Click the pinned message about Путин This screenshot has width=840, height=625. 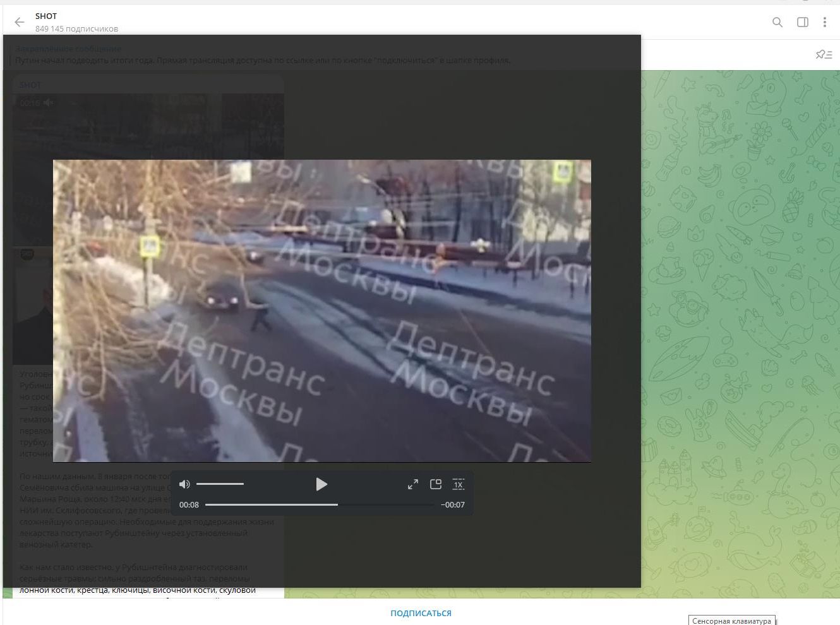(262, 61)
